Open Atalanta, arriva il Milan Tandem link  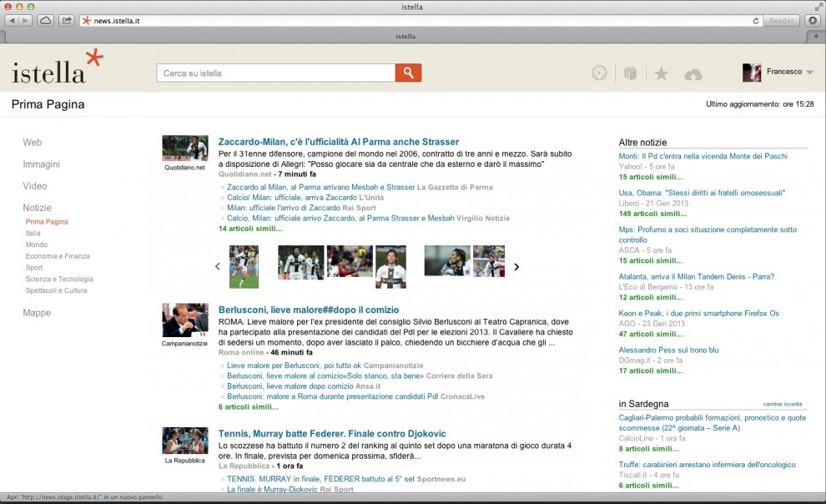(x=697, y=276)
